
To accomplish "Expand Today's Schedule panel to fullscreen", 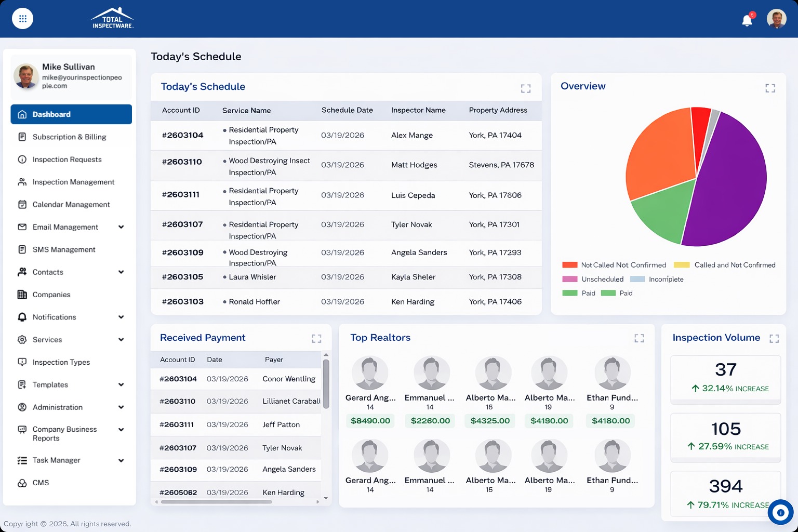I will tap(526, 88).
